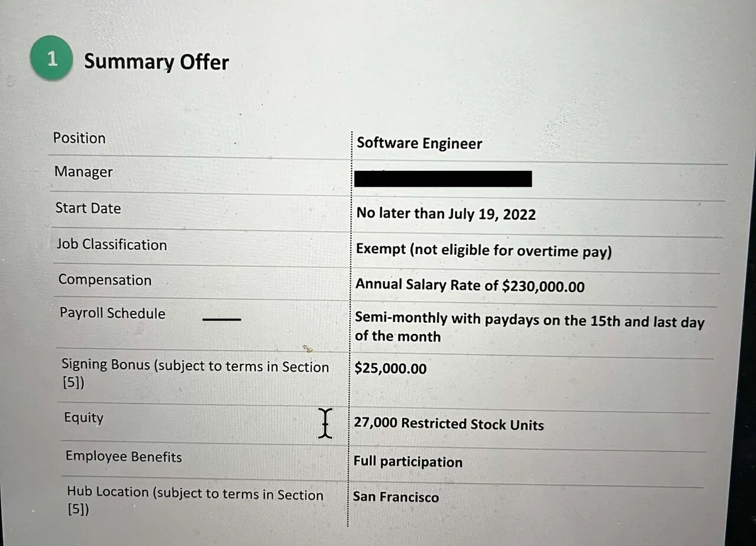Click the Job Classification label
This screenshot has width=756, height=546.
point(112,245)
